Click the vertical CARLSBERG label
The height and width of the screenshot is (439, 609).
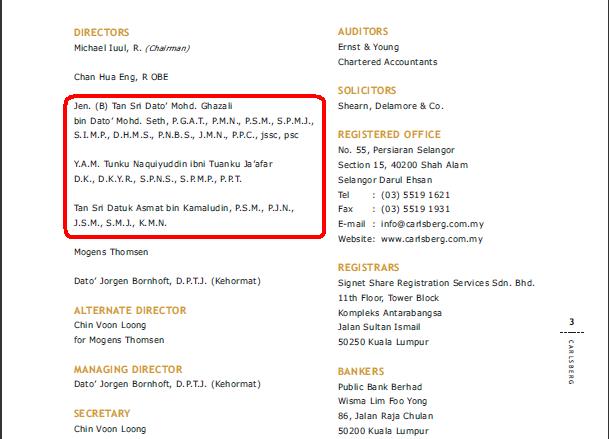[x=571, y=362]
